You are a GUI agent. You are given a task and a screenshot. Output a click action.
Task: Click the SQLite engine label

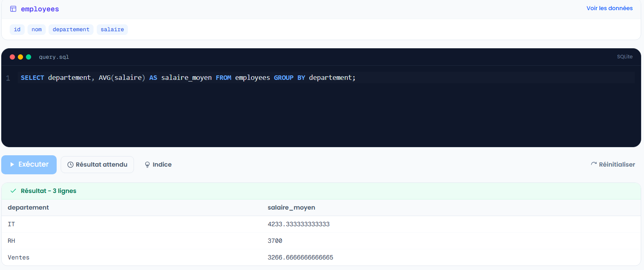point(625,57)
